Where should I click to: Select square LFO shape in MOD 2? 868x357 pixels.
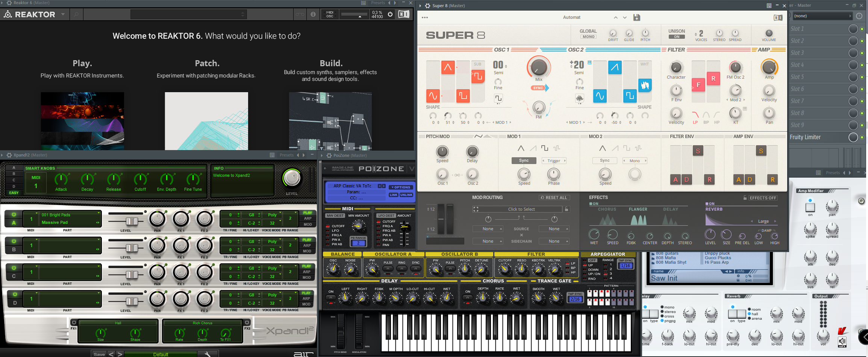(626, 148)
